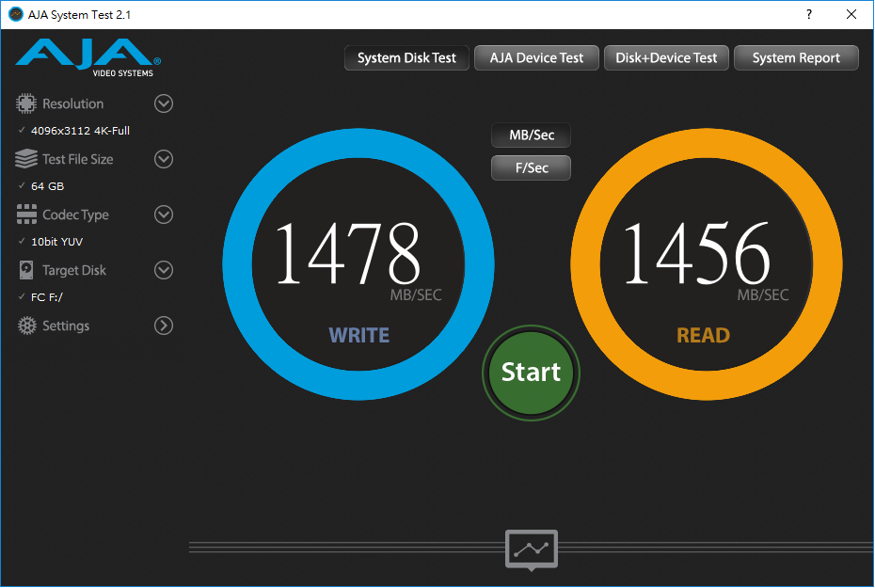Switch to AJA Device Test tab
This screenshot has width=875, height=588.
point(536,58)
